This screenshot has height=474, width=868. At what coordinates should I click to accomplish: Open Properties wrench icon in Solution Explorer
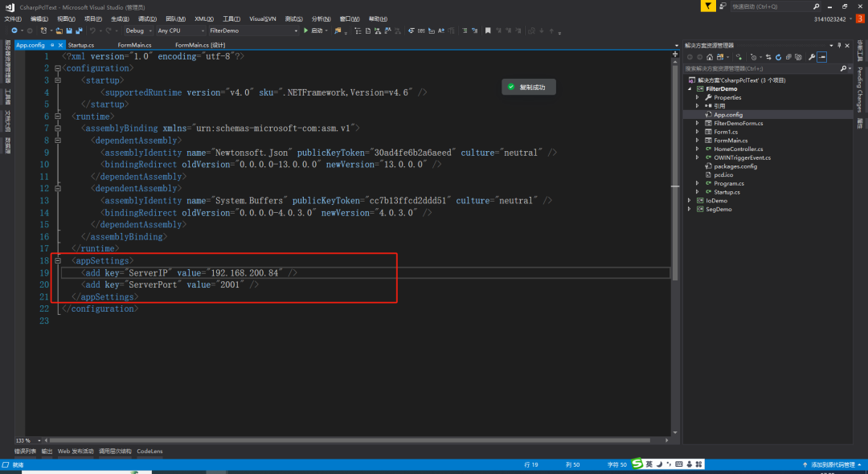coord(812,57)
